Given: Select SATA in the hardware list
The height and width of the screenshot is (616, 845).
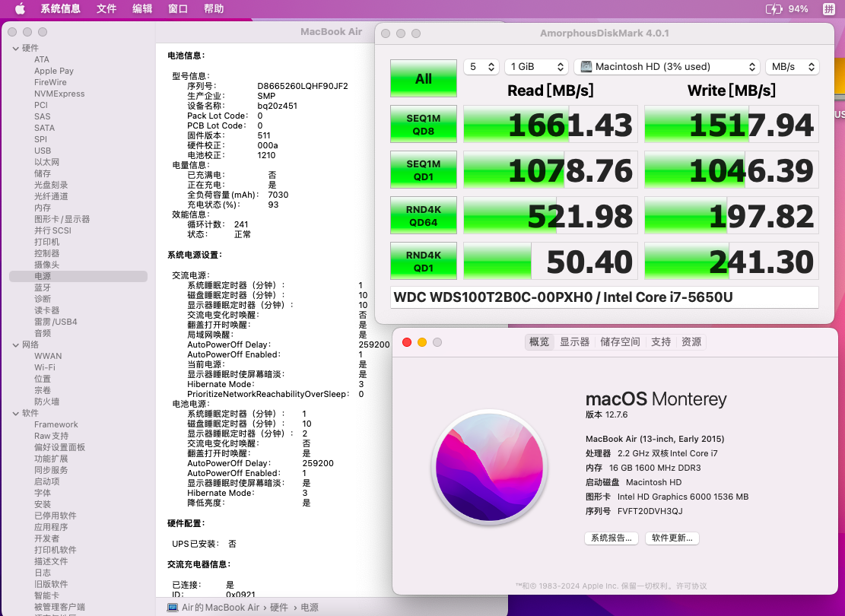Looking at the screenshot, I should click(x=44, y=129).
